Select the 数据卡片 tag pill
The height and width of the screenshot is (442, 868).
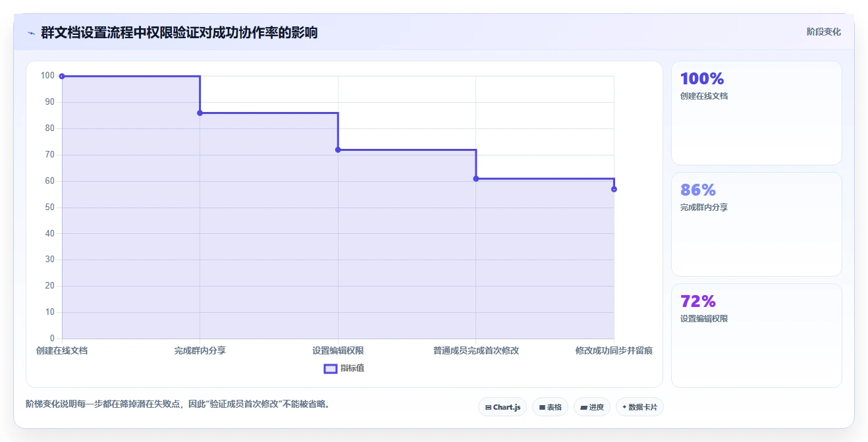pyautogui.click(x=639, y=407)
